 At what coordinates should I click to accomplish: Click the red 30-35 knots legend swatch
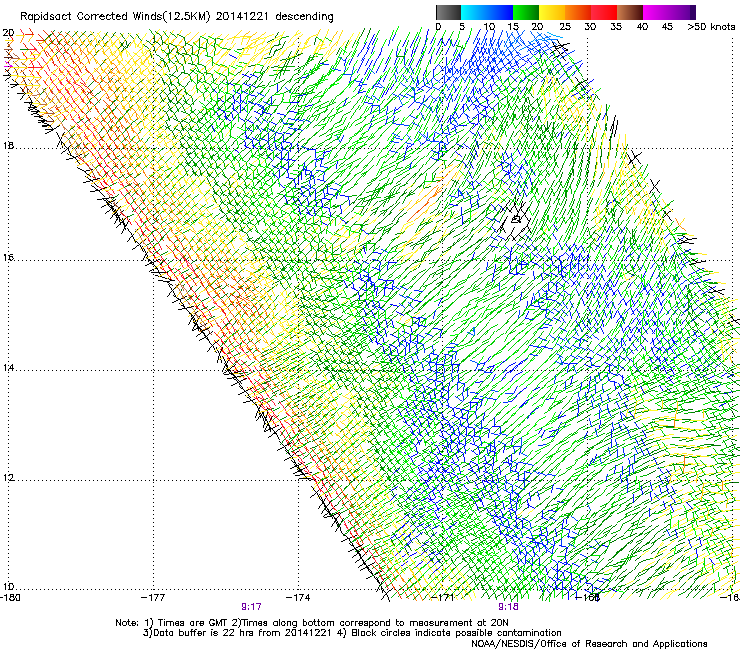(604, 12)
